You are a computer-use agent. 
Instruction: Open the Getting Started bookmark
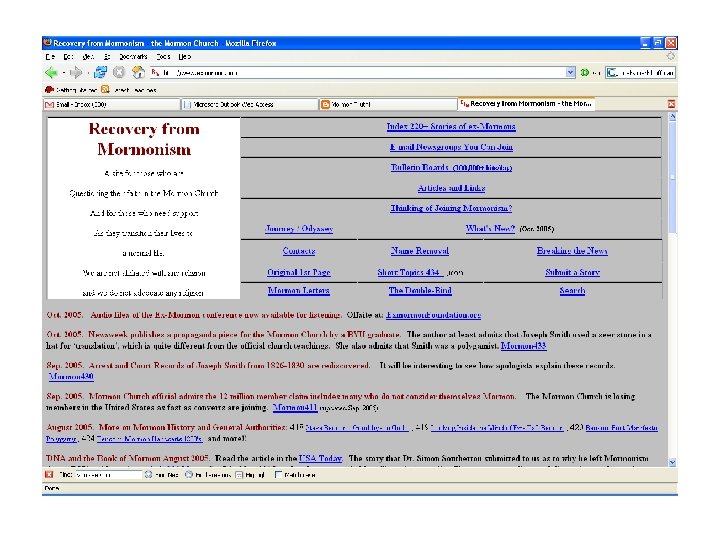coord(71,90)
